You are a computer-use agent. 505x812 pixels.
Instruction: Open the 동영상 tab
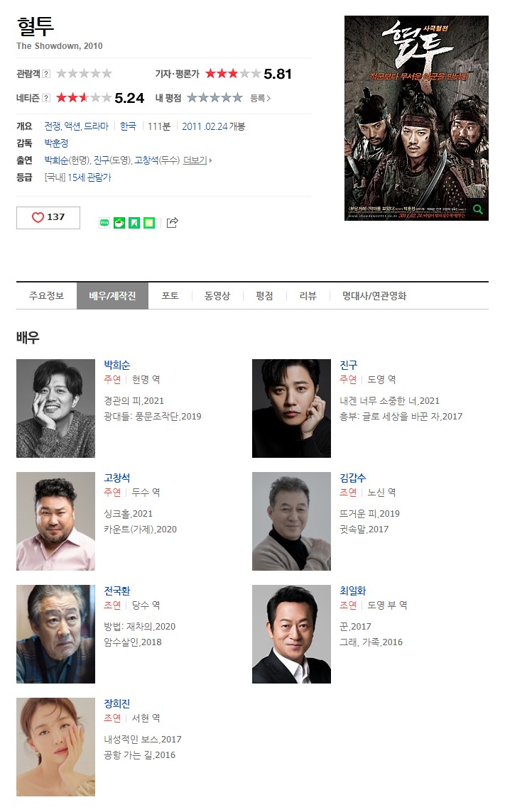coord(217,296)
